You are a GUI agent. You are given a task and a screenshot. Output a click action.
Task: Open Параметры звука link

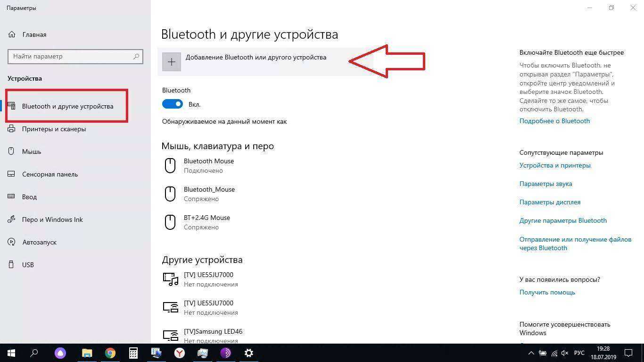(x=545, y=184)
